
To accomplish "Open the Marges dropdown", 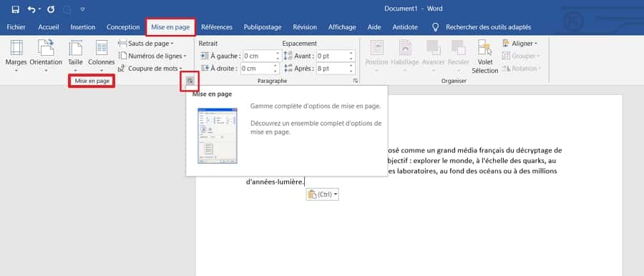I will [16, 56].
